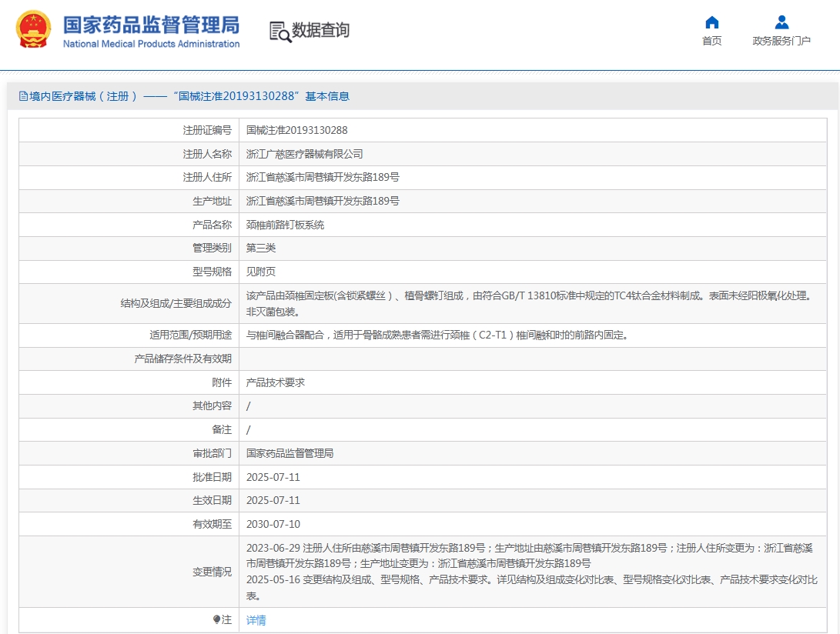Click product name 颈椎前路钉板系统
This screenshot has height=634, width=840.
(x=285, y=225)
